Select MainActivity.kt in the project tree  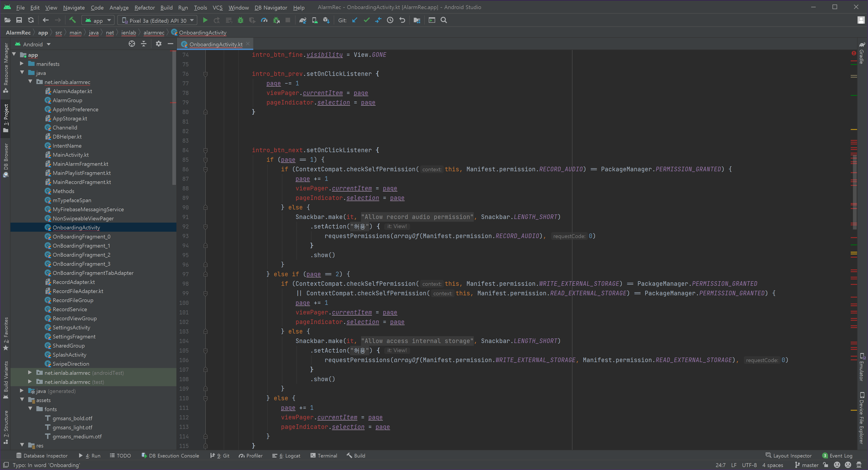[x=70, y=155]
